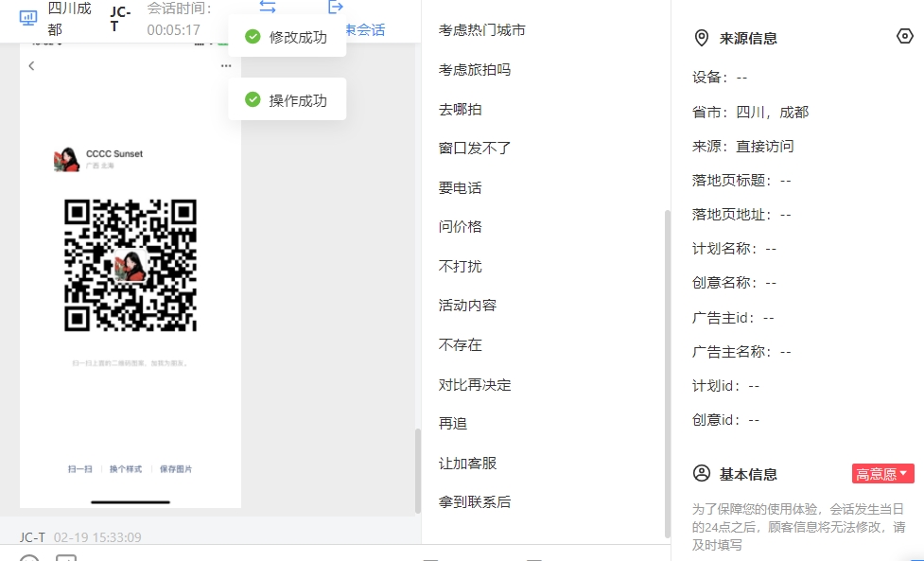Screen dimensions: 924x561
Task: Click the 结束会话 link
Action: coord(365,29)
